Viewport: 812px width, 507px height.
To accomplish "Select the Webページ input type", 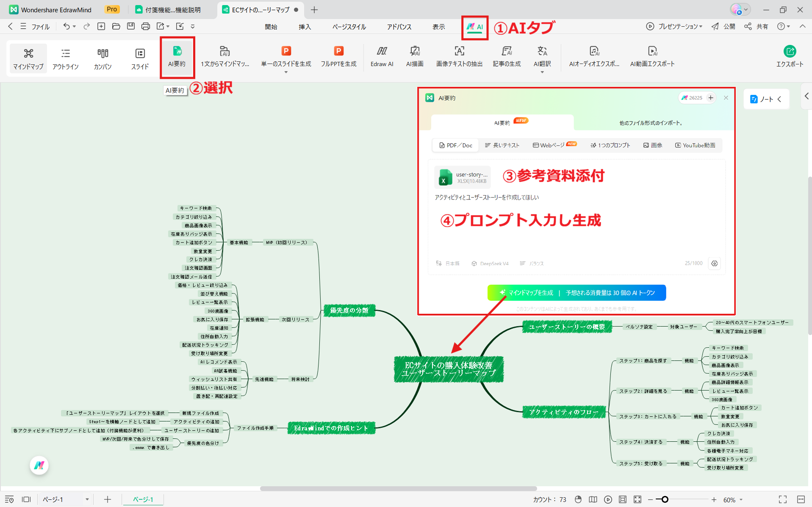I will click(554, 145).
